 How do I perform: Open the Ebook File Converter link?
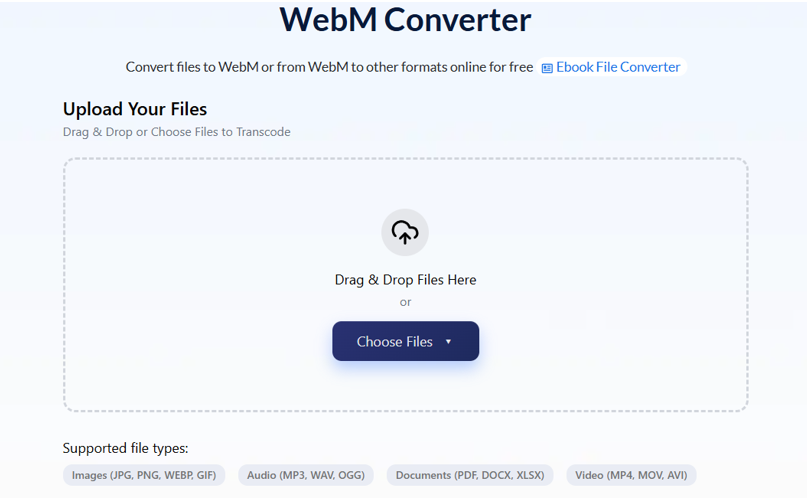tap(611, 67)
